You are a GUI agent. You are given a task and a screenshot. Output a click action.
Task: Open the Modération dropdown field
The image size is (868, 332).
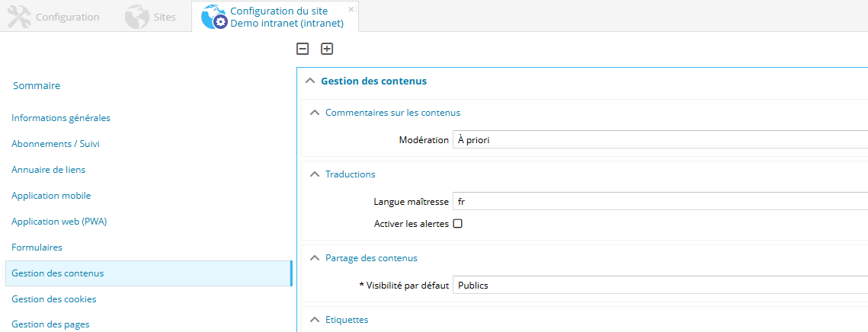(x=659, y=140)
